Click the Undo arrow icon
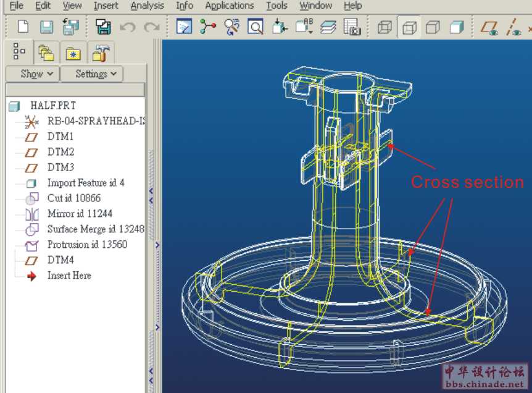The image size is (532, 393). (x=127, y=27)
